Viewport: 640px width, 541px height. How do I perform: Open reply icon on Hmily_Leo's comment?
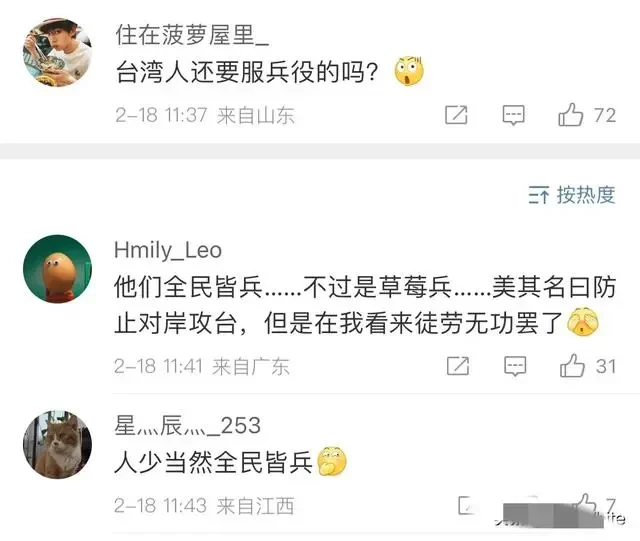[515, 366]
